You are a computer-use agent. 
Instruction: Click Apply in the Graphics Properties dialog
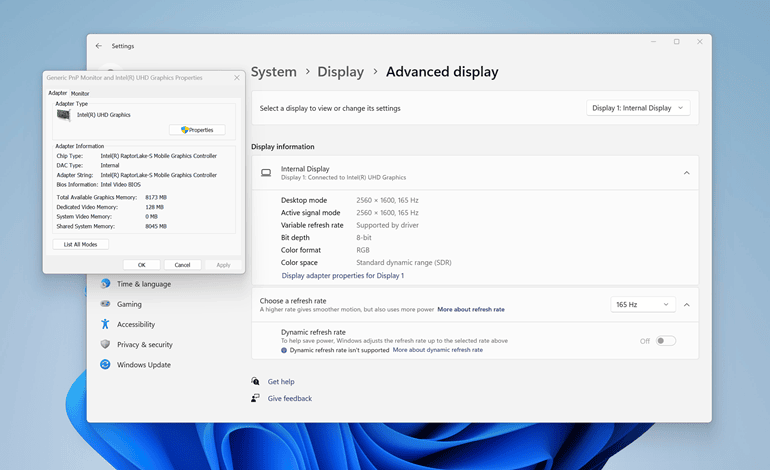223,265
